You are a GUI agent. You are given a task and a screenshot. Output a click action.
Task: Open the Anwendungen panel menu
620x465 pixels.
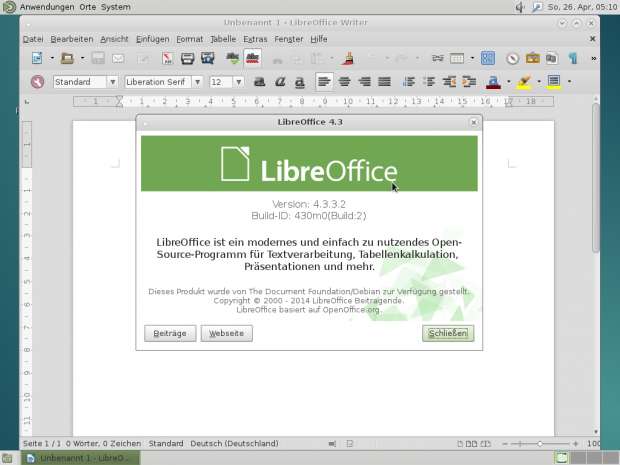(47, 7)
